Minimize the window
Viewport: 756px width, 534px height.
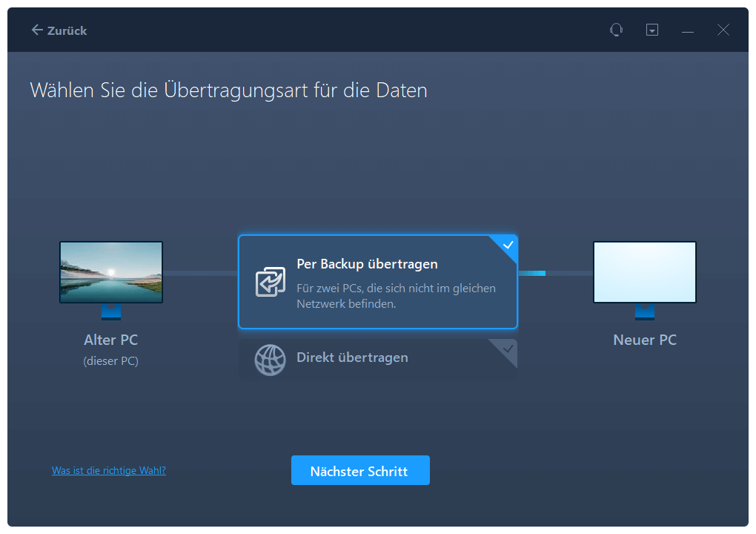[x=688, y=30]
